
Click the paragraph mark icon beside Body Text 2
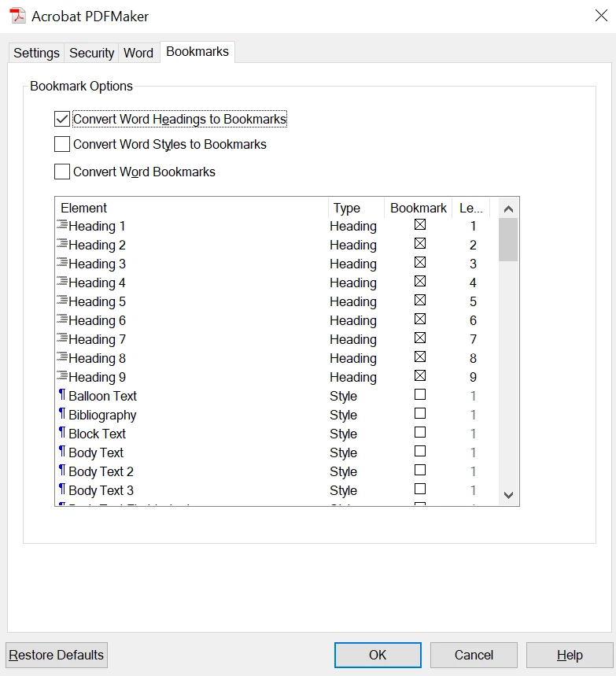point(62,471)
